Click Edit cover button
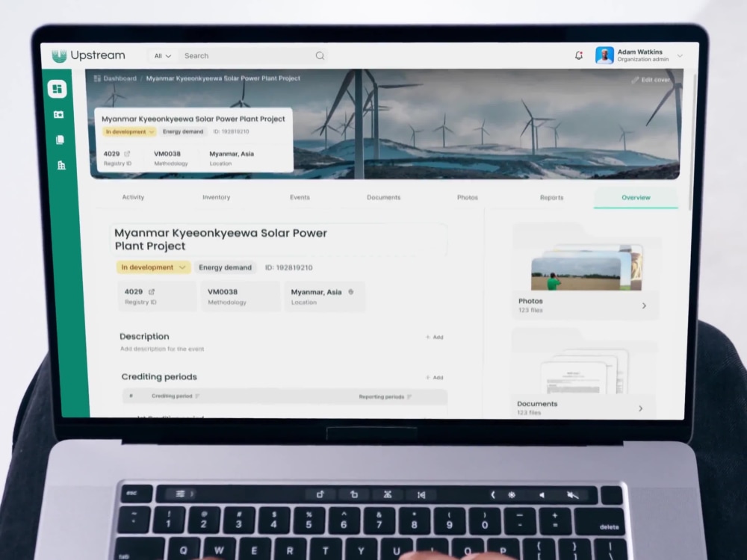The height and width of the screenshot is (560, 747). pyautogui.click(x=651, y=80)
